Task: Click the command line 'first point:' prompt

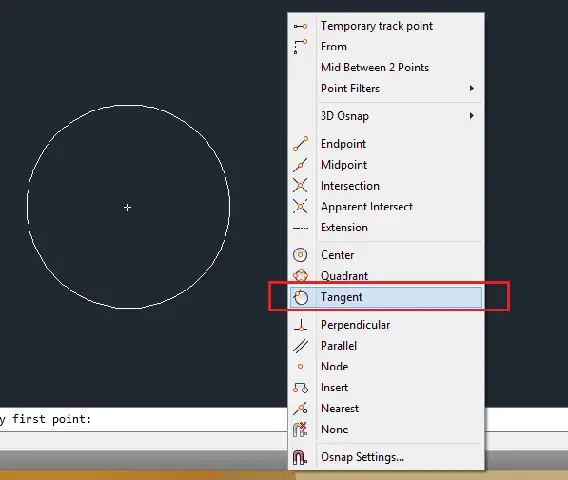Action: click(51, 419)
